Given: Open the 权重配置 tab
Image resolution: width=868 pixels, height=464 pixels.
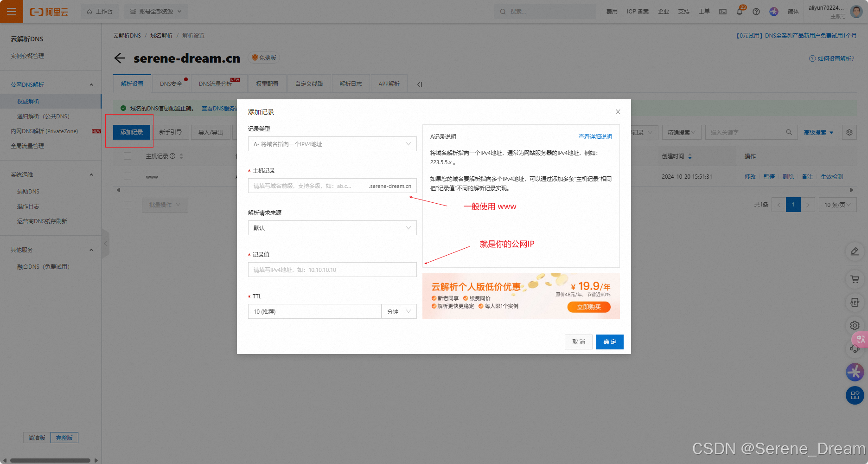Looking at the screenshot, I should pyautogui.click(x=268, y=84).
